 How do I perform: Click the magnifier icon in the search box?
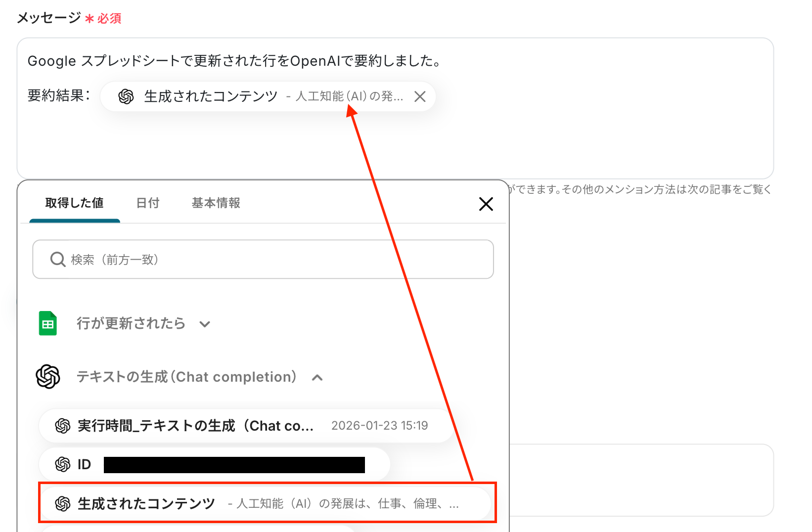(x=58, y=260)
